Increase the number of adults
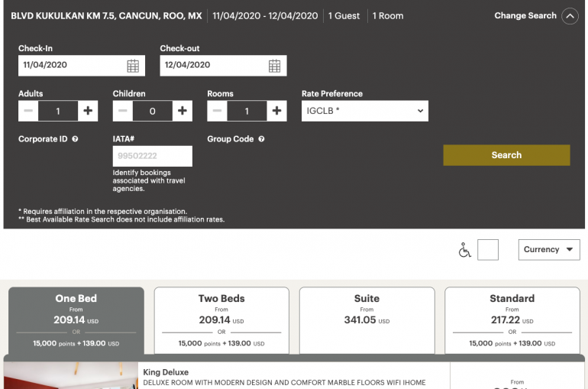 88,111
